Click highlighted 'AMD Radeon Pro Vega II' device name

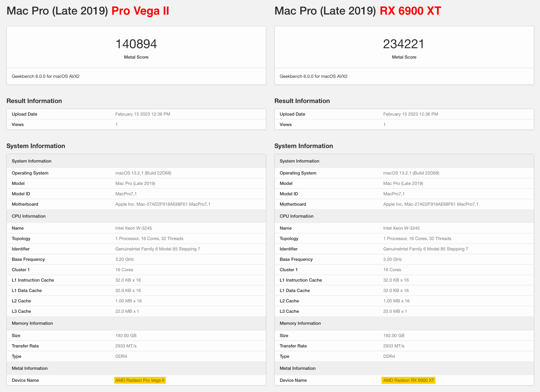[140, 380]
